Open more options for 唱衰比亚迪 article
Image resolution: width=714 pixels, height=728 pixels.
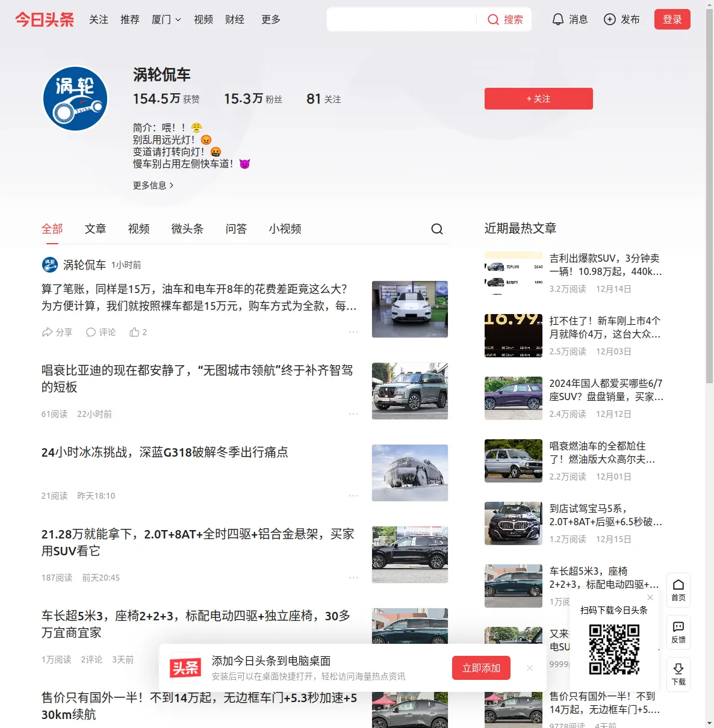[353, 414]
